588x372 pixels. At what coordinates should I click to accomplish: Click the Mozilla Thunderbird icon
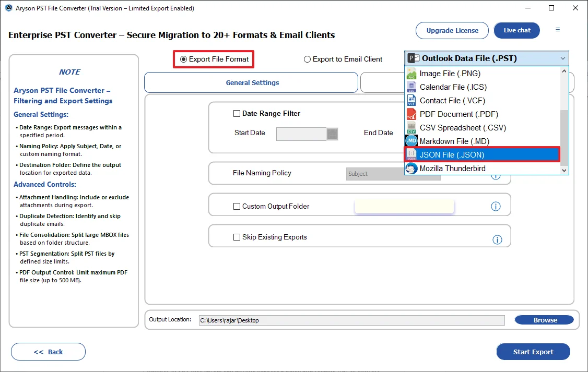[x=411, y=169]
